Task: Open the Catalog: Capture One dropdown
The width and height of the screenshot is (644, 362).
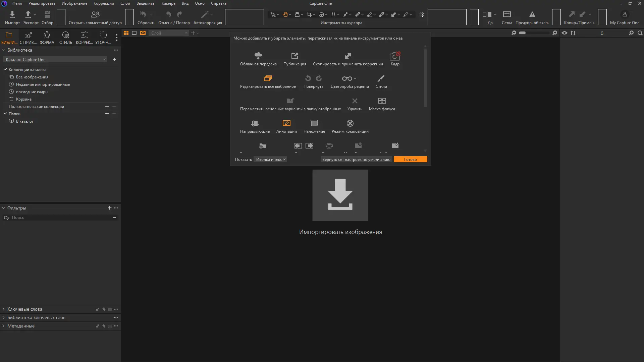Action: (x=55, y=60)
